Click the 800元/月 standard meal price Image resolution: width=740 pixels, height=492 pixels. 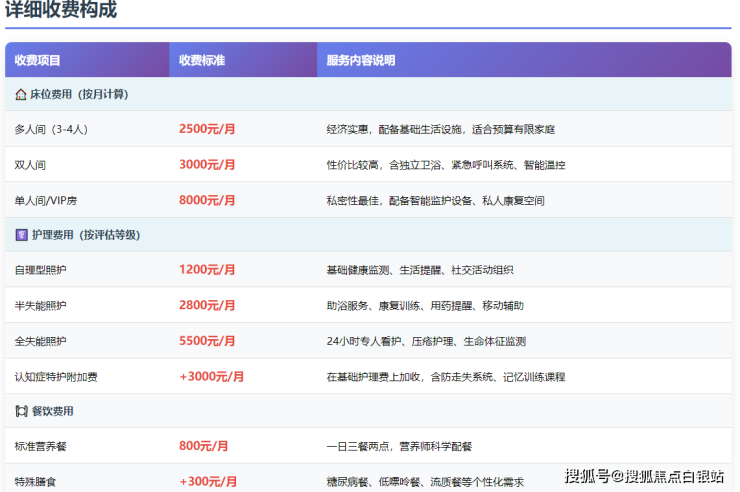(203, 446)
